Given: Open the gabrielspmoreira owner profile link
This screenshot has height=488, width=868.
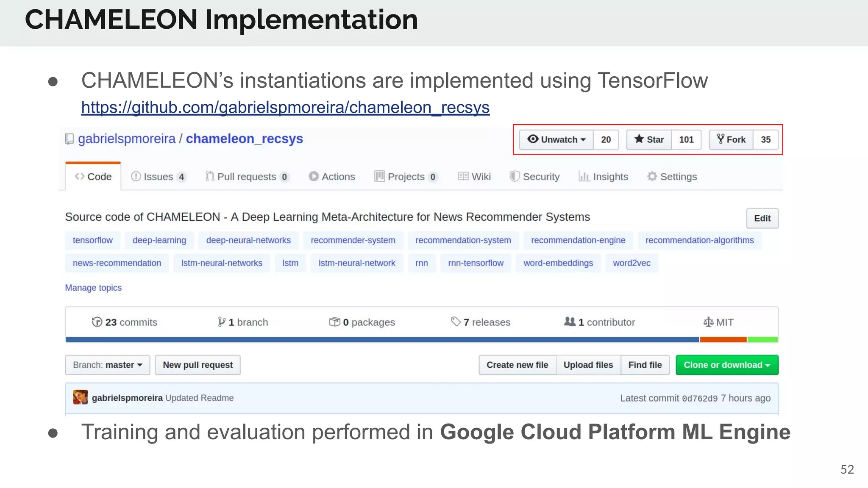Looking at the screenshot, I should coord(127,139).
